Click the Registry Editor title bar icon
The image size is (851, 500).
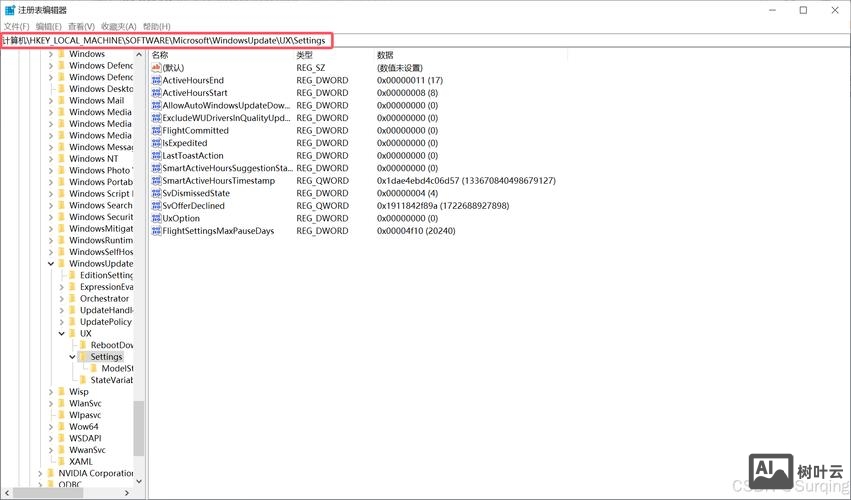[9, 10]
